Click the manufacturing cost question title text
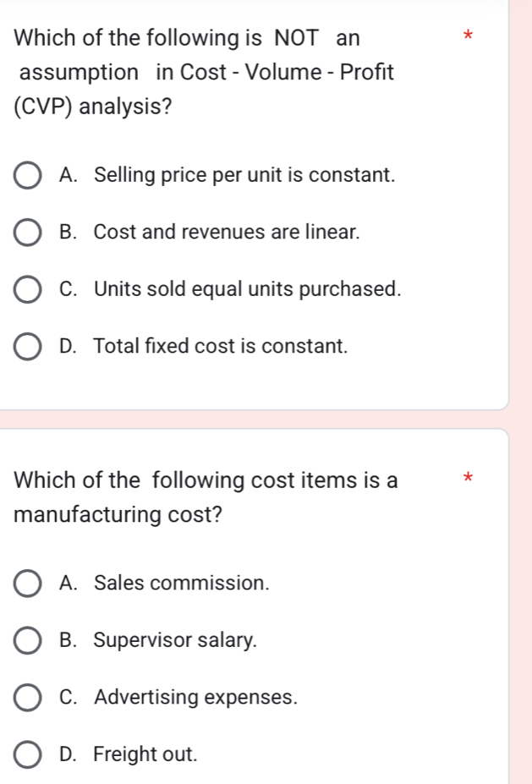532x784 pixels. click(x=203, y=496)
